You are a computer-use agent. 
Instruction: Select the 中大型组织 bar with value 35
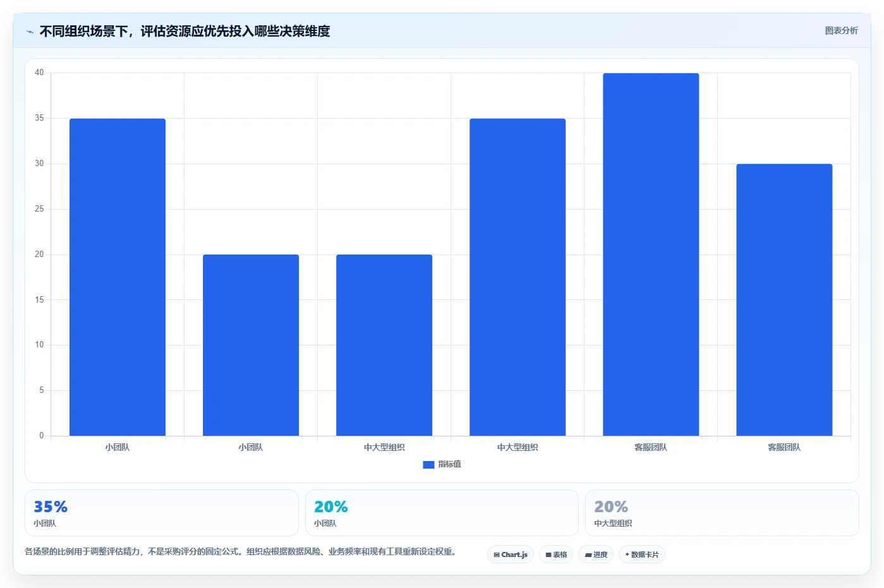click(518, 277)
